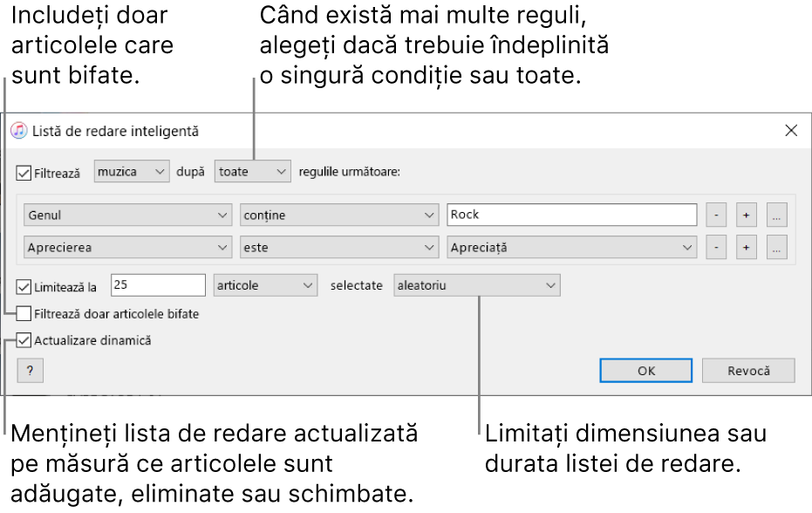Open the 'toate' rules dropdown

[x=252, y=171]
